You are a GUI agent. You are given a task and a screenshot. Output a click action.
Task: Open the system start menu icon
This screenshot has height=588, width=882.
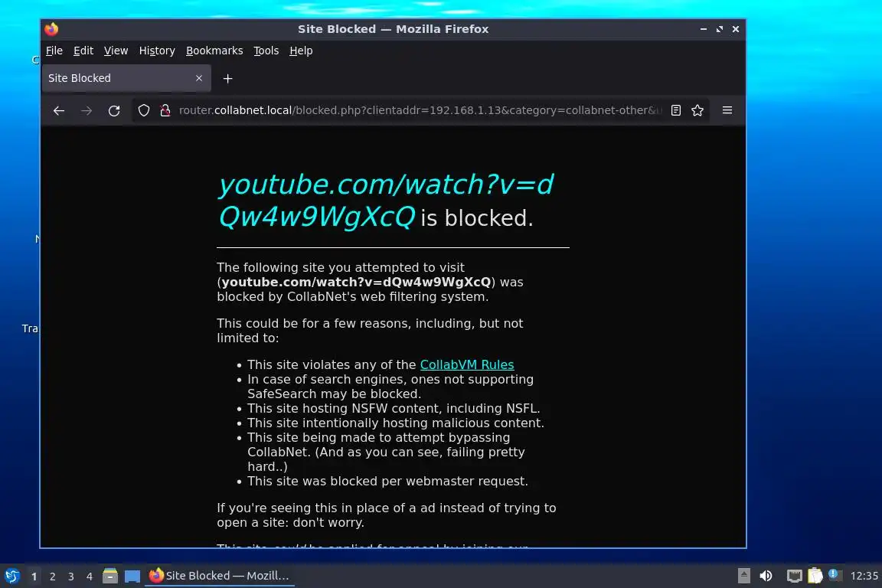tap(11, 576)
